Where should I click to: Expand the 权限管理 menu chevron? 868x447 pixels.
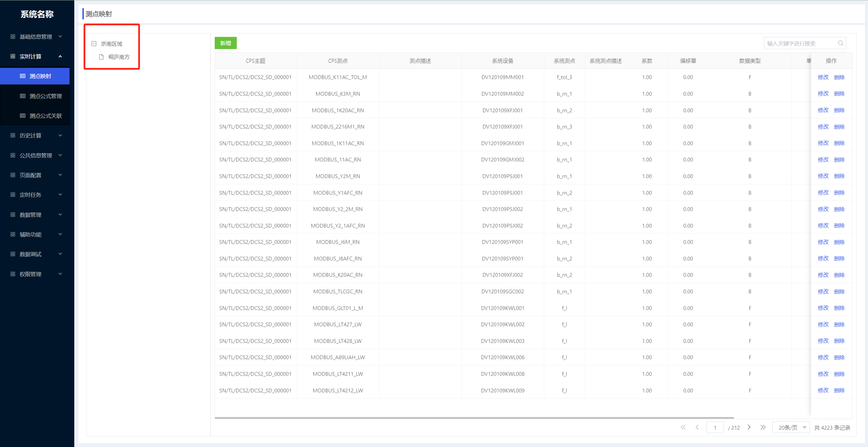tap(60, 274)
